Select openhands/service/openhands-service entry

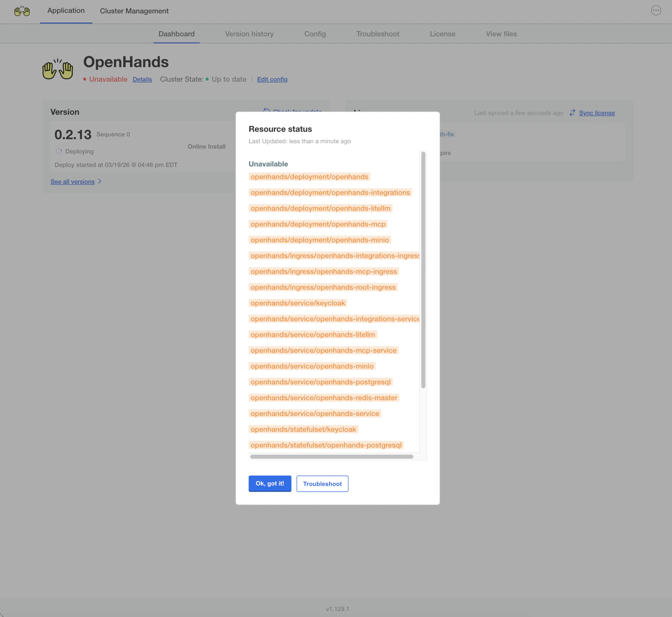click(315, 414)
